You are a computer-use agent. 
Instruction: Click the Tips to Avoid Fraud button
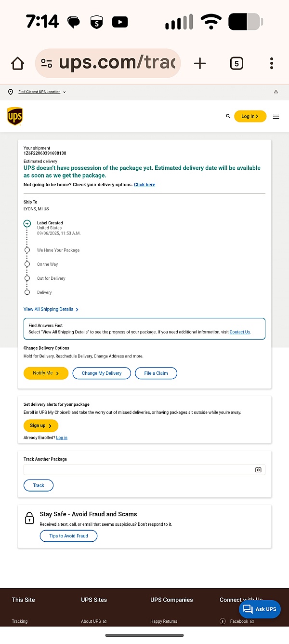[x=68, y=536]
